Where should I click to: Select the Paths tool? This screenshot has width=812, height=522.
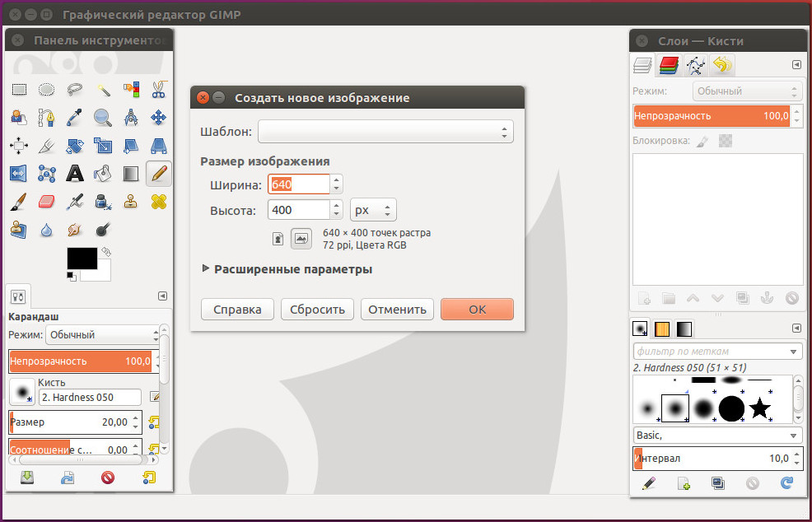tap(47, 118)
